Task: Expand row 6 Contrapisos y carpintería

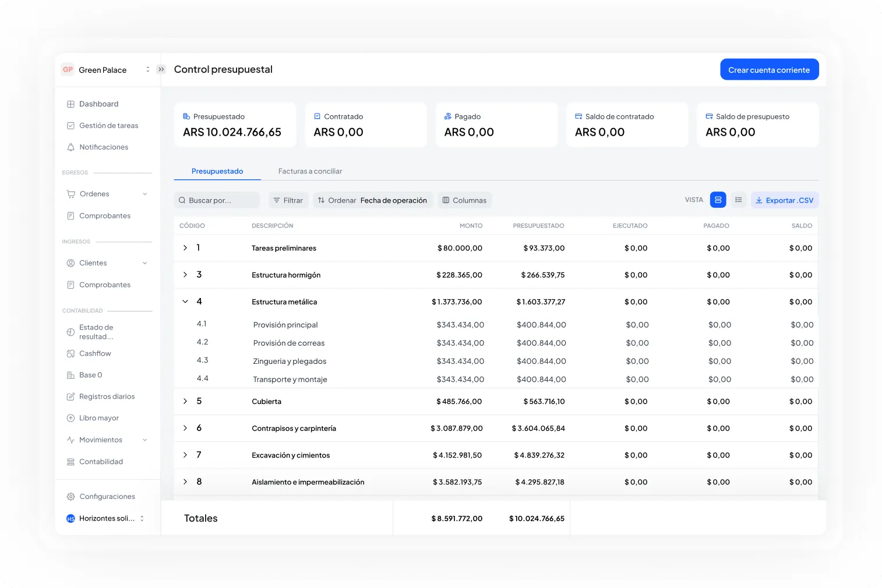Action: pos(185,428)
